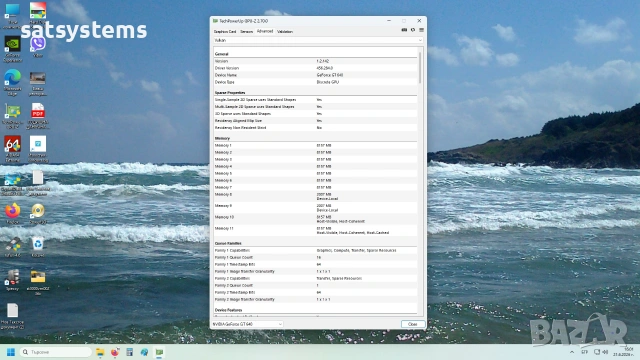The image size is (640, 360).
Task: Show hidden system tray icons
Action: pos(572,352)
